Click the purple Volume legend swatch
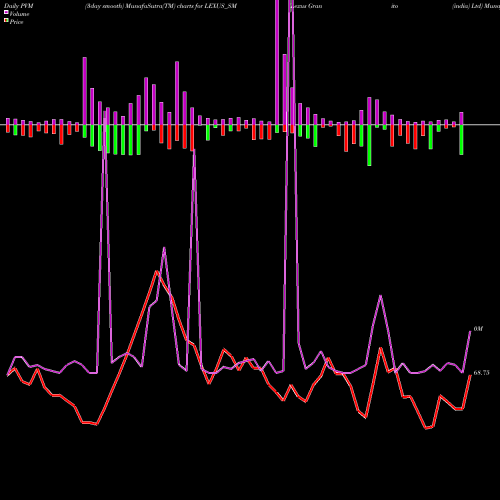The image size is (500, 500). coord(6,13)
